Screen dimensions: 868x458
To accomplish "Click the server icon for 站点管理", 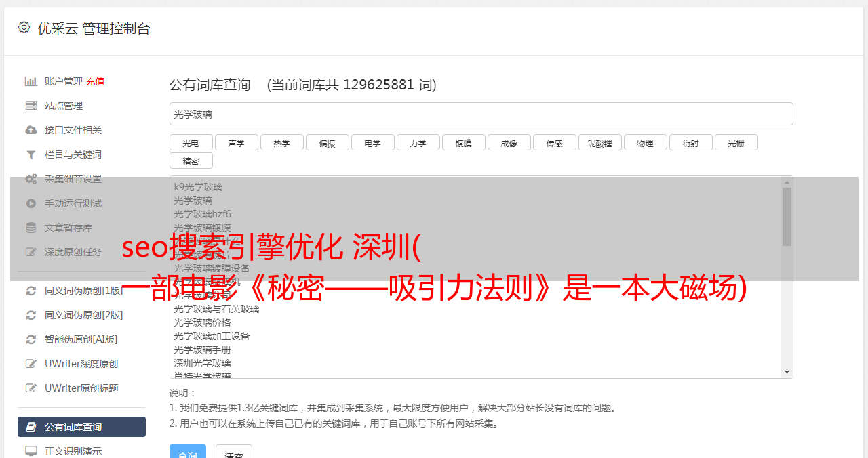I will 31,106.
